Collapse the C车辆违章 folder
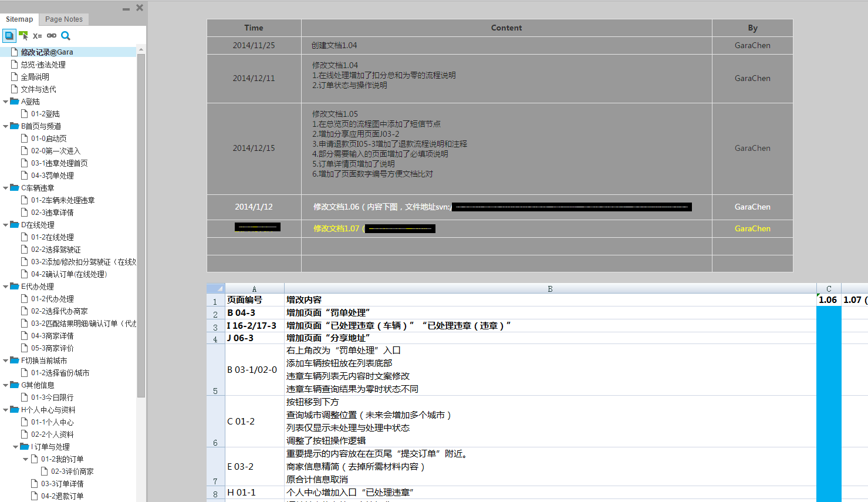 (x=6, y=188)
